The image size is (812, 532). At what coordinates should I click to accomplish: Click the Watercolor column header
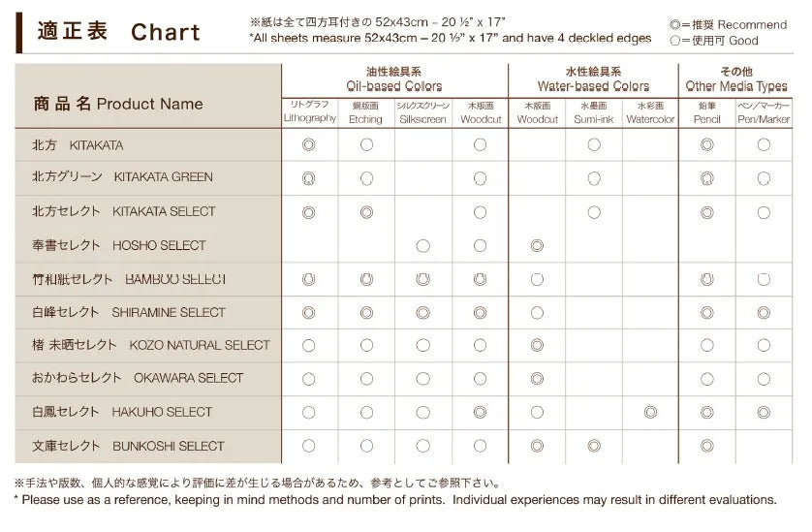650,112
